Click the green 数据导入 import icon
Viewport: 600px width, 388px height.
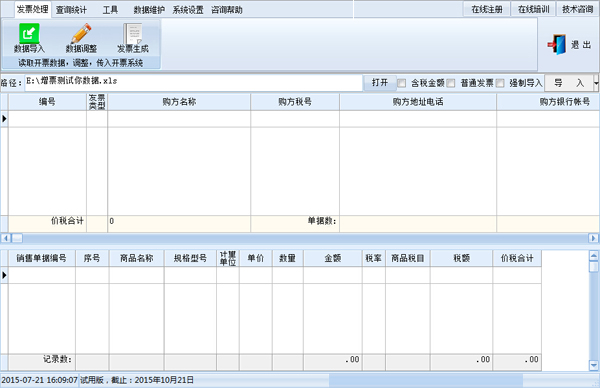point(29,33)
